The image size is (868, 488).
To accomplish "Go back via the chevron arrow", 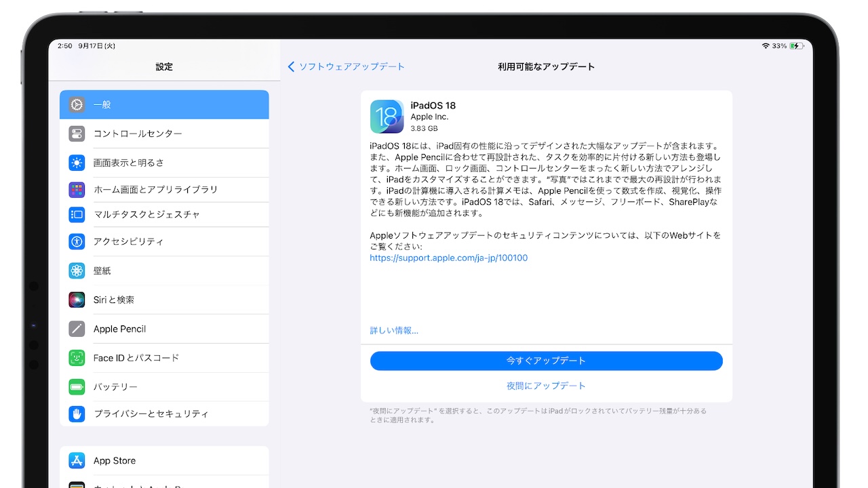I will click(292, 66).
